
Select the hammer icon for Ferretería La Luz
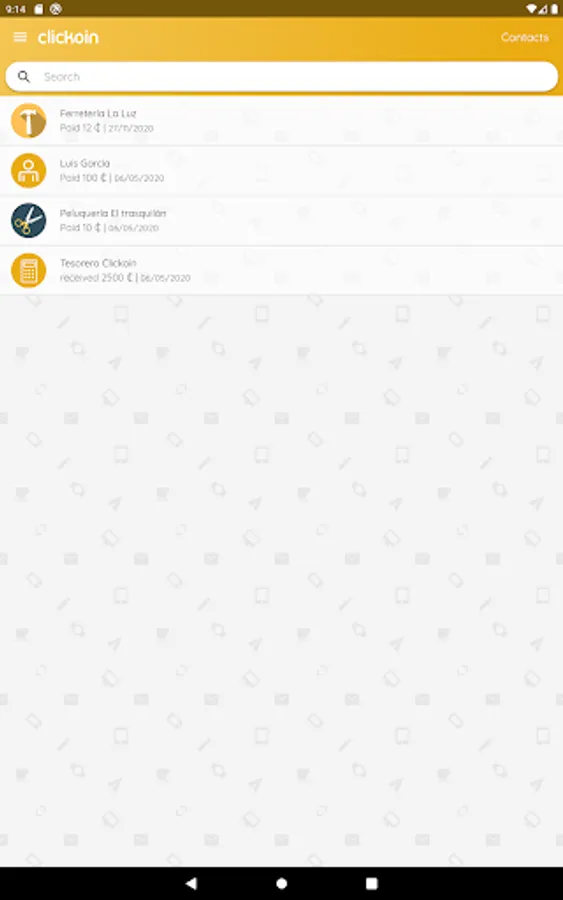pos(29,121)
